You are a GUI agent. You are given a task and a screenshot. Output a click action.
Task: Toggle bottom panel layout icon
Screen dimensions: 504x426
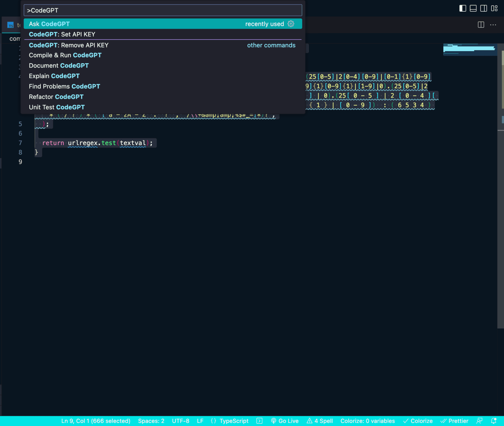pyautogui.click(x=473, y=8)
